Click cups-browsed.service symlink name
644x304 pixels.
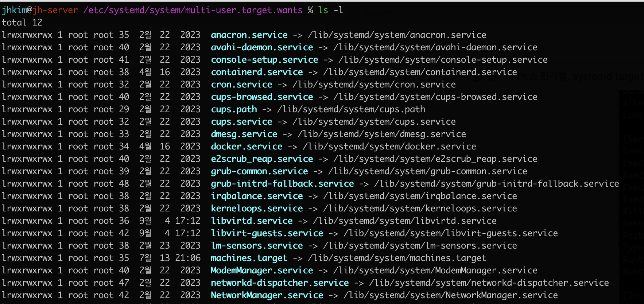(x=262, y=97)
